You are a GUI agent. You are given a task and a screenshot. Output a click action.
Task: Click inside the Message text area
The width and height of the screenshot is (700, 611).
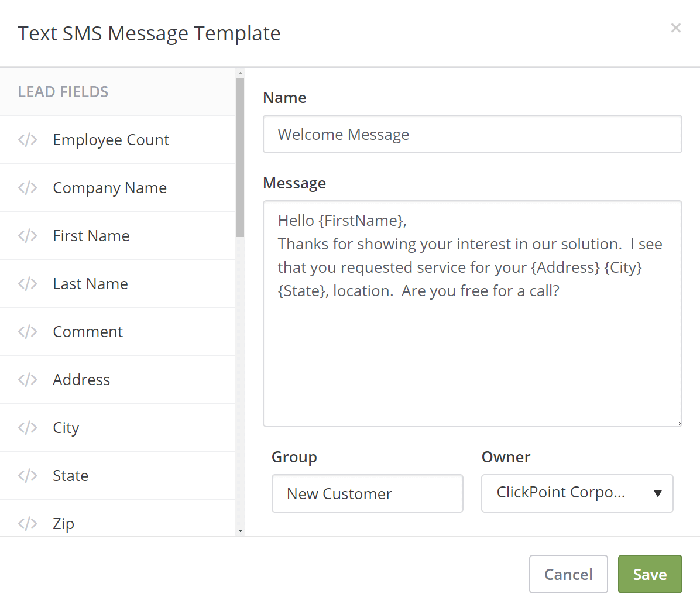click(472, 314)
